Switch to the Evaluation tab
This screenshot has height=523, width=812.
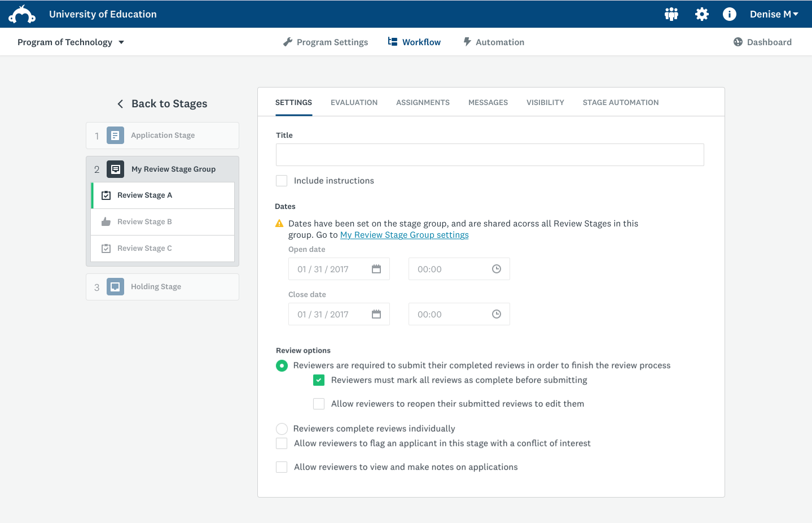pos(354,102)
